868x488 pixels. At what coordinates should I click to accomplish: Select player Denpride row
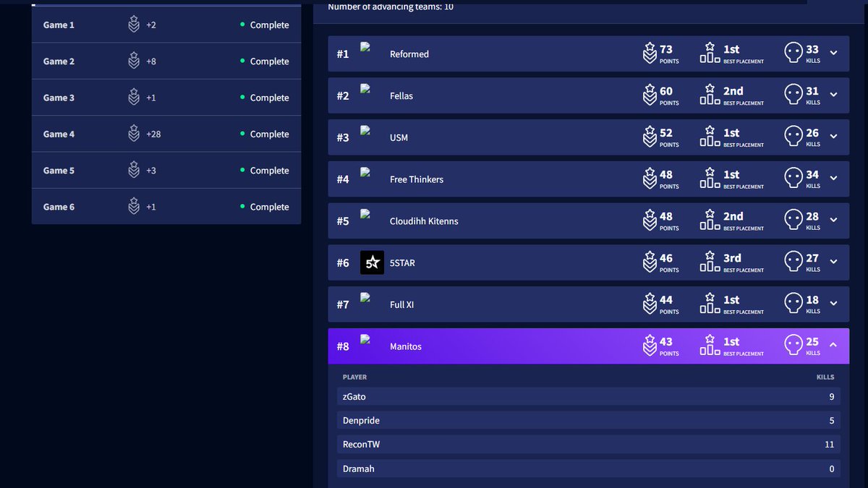click(589, 420)
